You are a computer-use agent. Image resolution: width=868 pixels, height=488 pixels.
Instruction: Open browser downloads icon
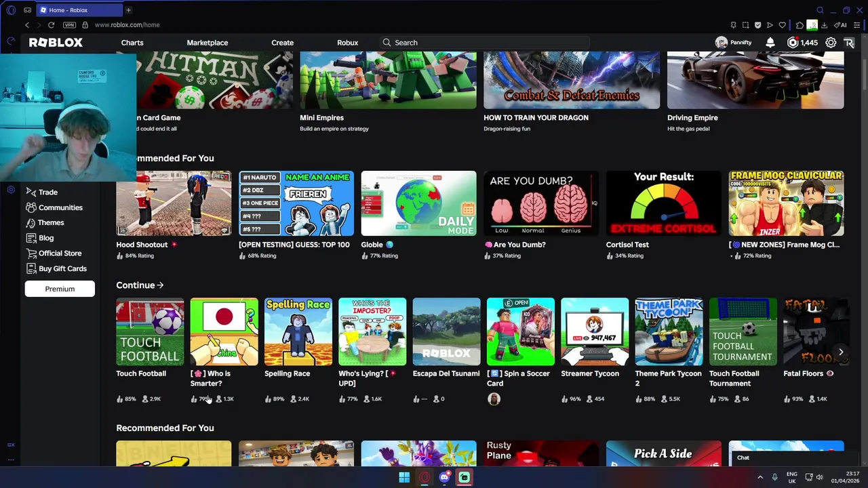pyautogui.click(x=824, y=25)
